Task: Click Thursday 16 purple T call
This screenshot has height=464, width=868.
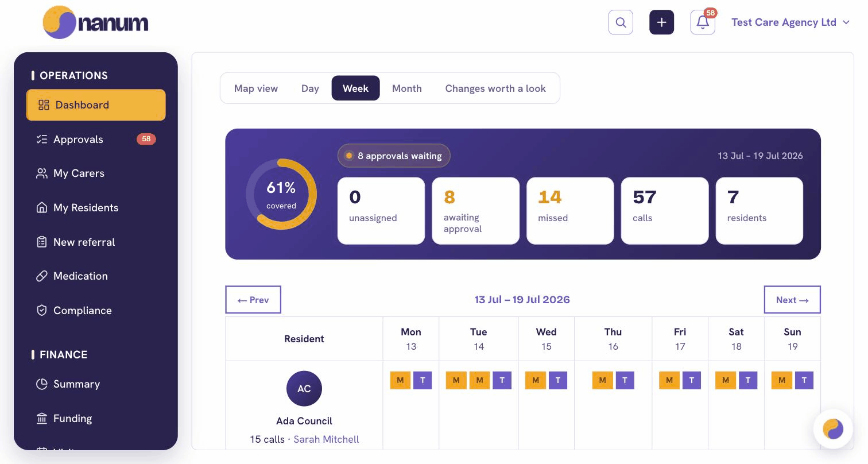Action: point(625,380)
